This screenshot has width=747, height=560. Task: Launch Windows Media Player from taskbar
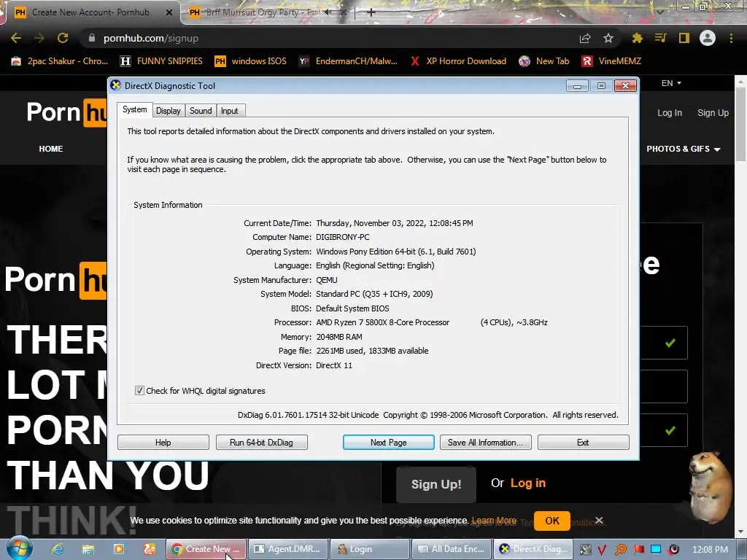[119, 549]
